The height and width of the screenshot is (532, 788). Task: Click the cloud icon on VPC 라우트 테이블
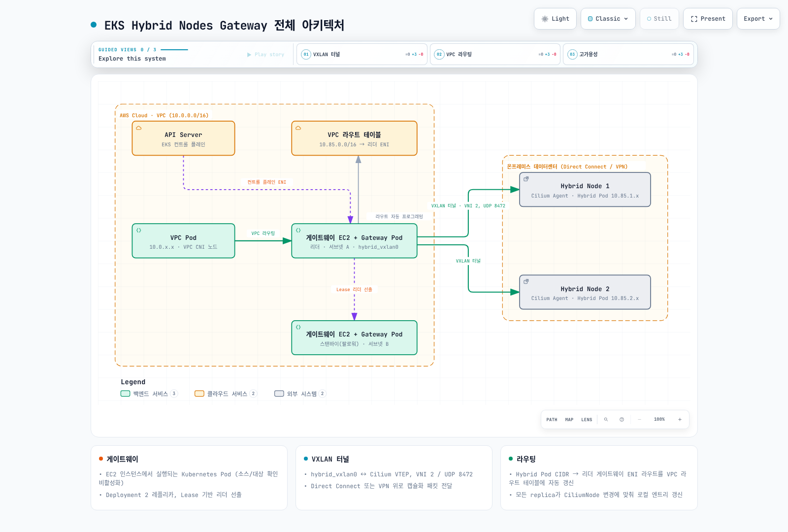click(x=298, y=128)
